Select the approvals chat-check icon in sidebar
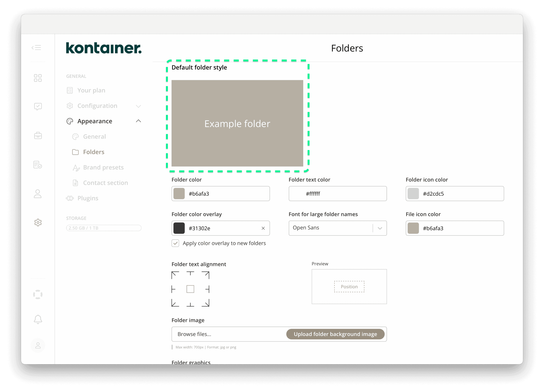Image resolution: width=544 pixels, height=392 pixels. pos(38,106)
